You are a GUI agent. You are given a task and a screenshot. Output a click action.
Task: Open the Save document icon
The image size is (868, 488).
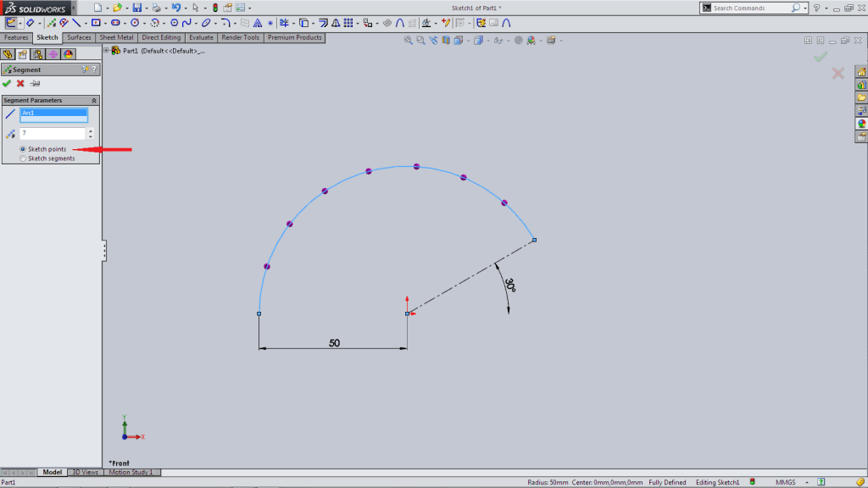[136, 8]
